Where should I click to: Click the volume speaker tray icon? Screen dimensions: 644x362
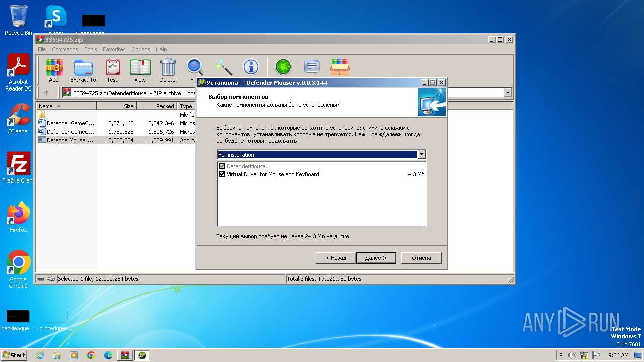(x=572, y=355)
